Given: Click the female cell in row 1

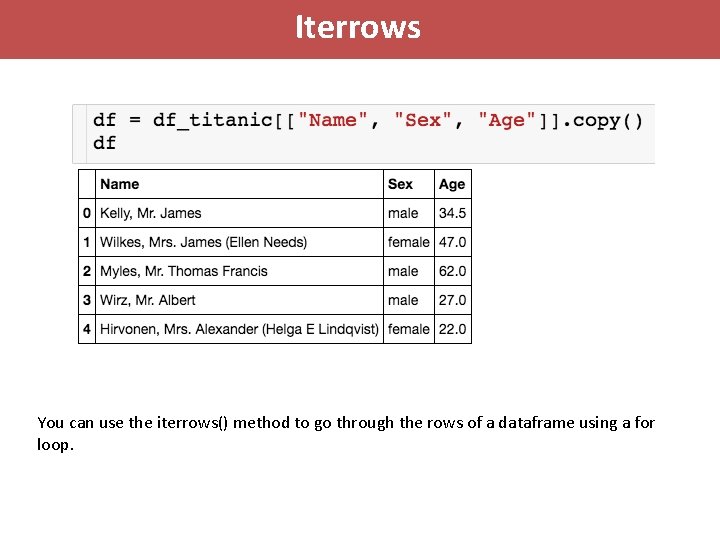Looking at the screenshot, I should [x=408, y=242].
